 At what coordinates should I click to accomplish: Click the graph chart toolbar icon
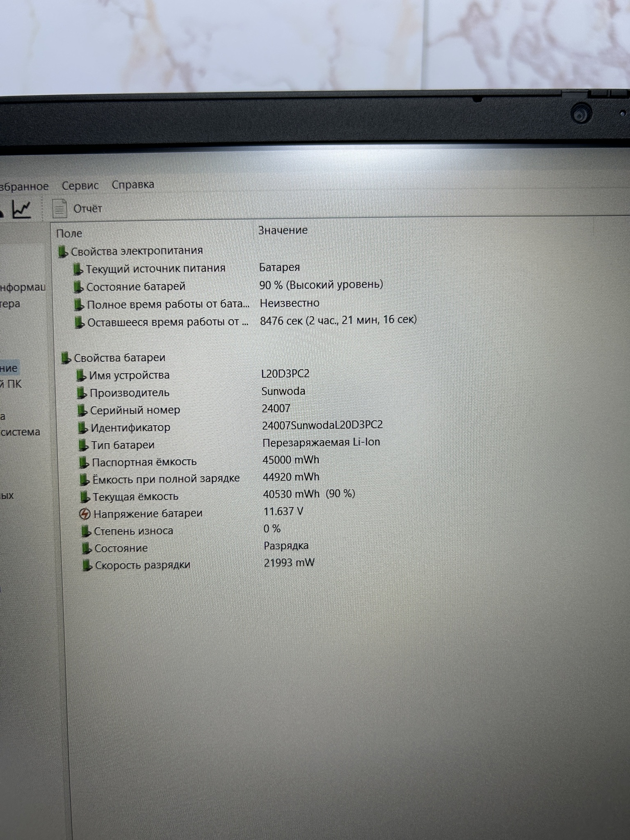(x=21, y=209)
